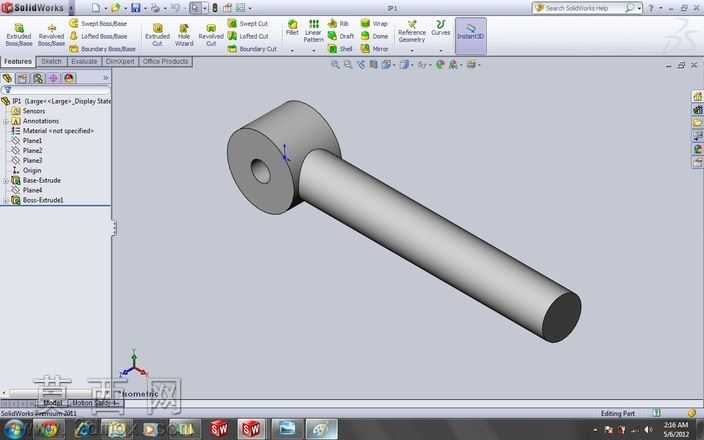Choose the Lofted Boss/Base command
Viewport: 704px width, 440px height.
(98, 36)
